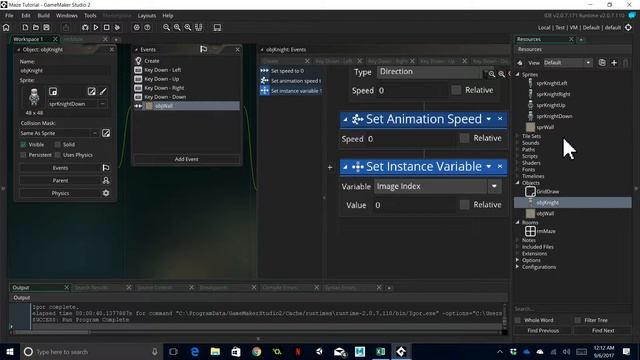Create a new project from toolbar

(25, 27)
